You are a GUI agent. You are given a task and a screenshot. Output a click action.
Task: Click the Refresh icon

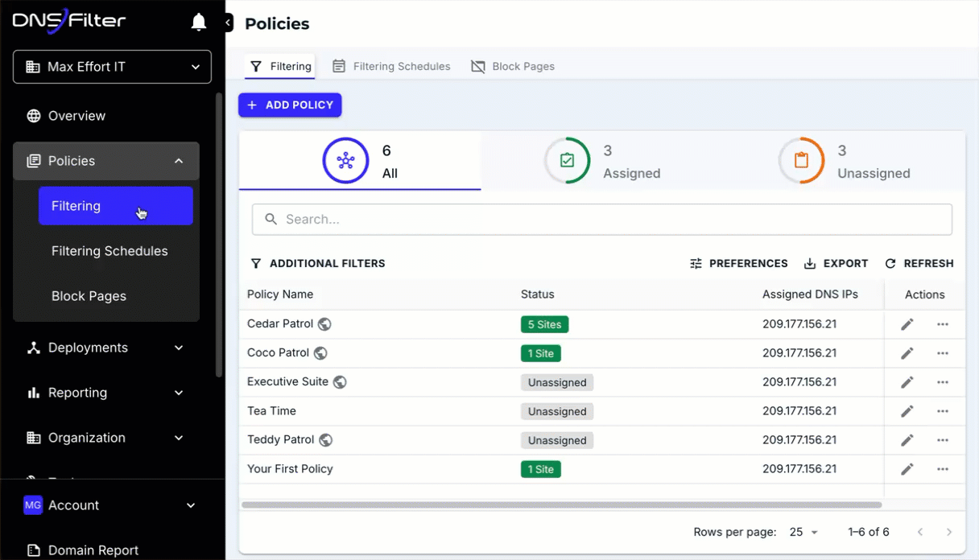pos(889,263)
